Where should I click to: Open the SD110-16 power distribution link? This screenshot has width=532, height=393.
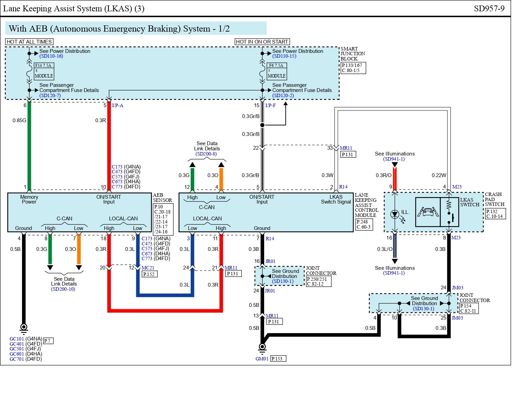(x=51, y=56)
